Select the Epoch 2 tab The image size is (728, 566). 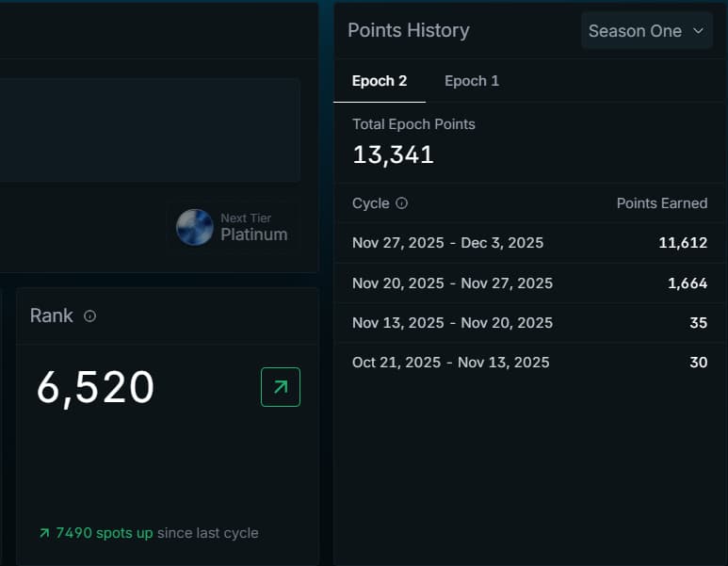380,81
